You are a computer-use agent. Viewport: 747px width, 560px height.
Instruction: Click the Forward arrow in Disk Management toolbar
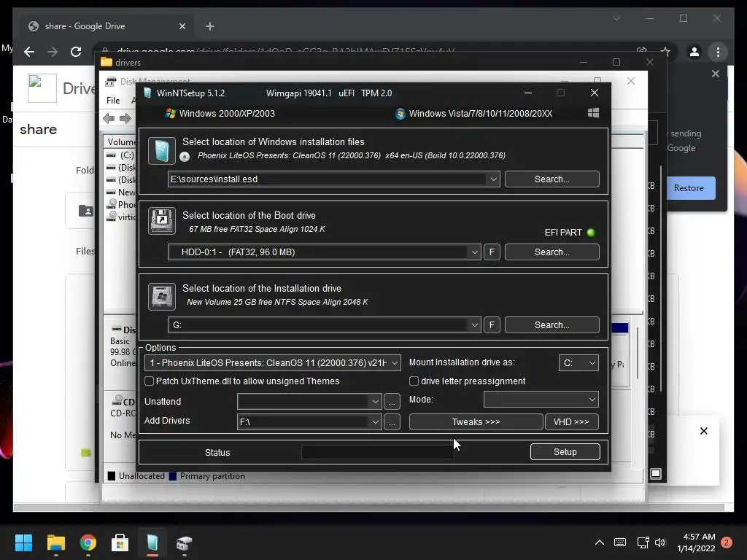[x=125, y=119]
